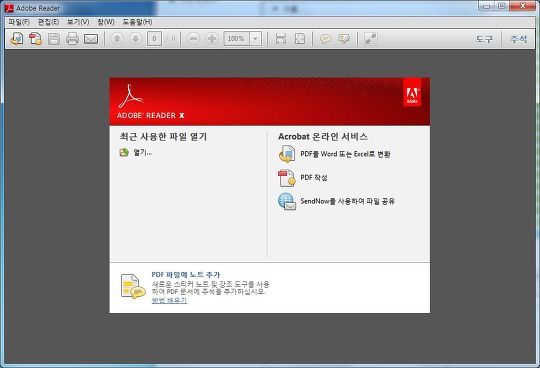Click the read mode expand icon
This screenshot has height=368, width=540.
(x=371, y=39)
